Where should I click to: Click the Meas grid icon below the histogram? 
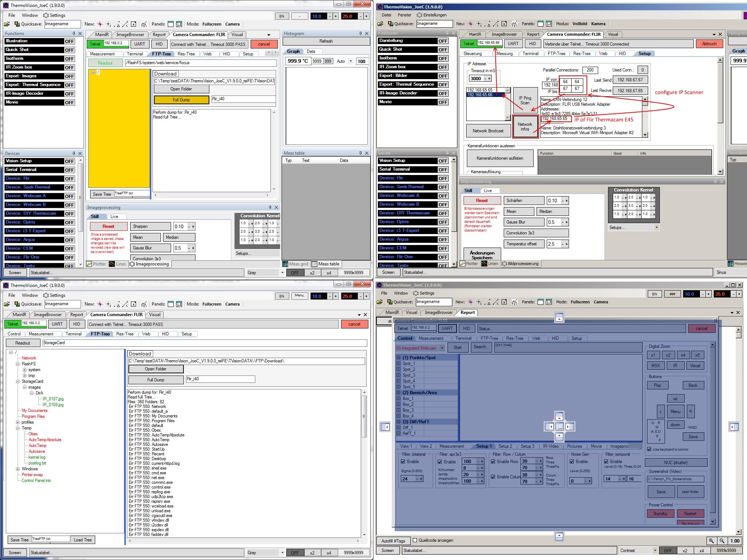286,264
